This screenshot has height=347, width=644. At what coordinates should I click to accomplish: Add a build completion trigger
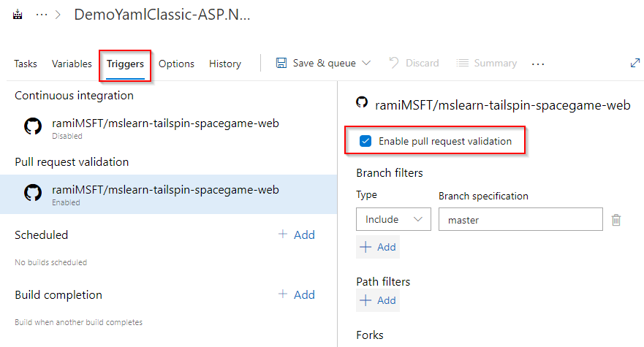tap(297, 294)
